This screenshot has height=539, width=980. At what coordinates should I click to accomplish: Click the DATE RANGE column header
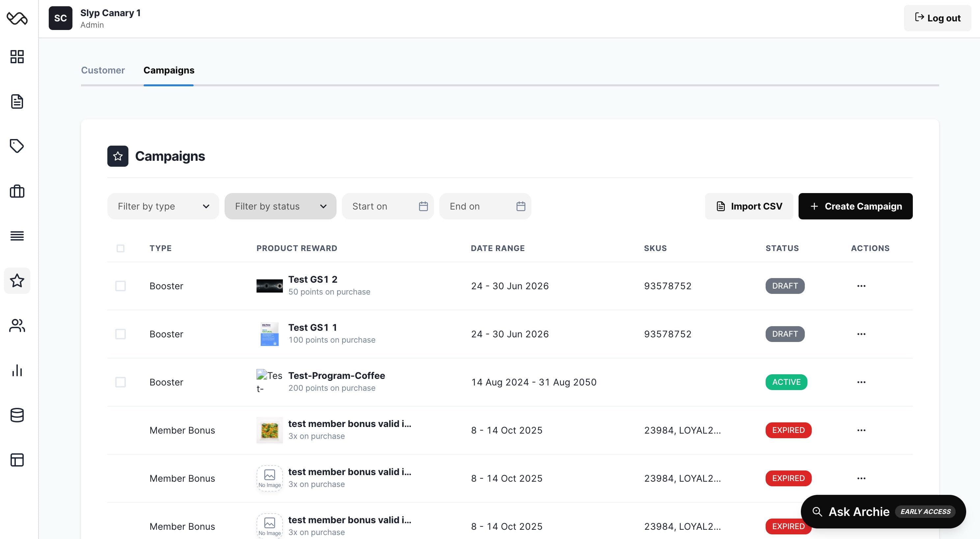(498, 248)
